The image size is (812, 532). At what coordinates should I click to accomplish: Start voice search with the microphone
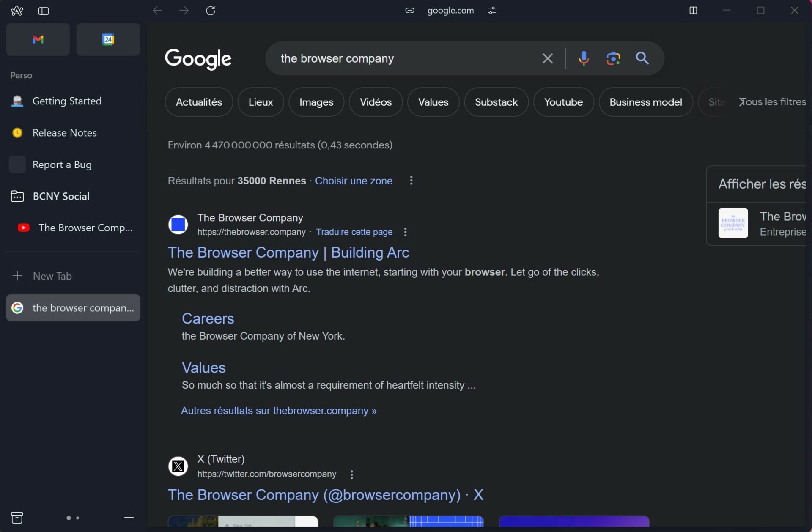(584, 58)
